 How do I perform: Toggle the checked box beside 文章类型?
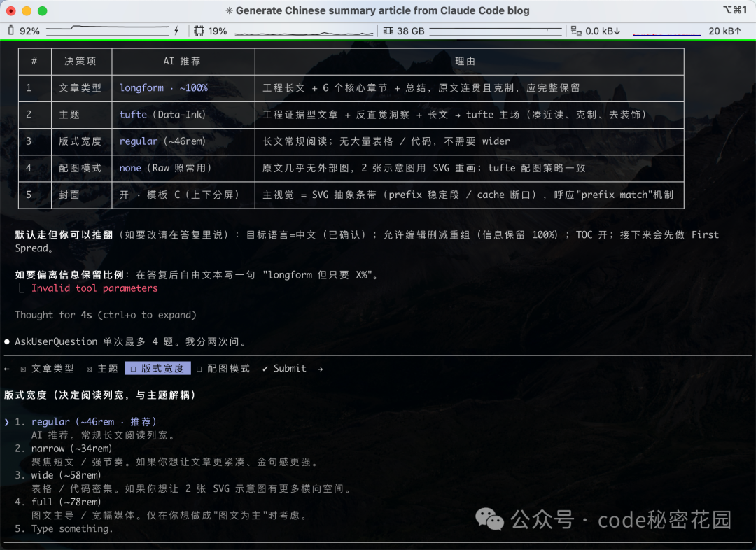(x=23, y=369)
